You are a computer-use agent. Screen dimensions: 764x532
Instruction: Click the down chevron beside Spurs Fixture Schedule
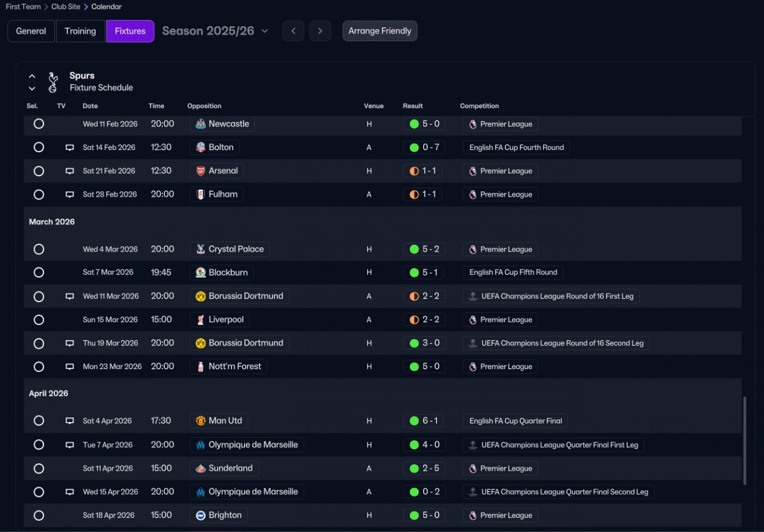pyautogui.click(x=32, y=88)
